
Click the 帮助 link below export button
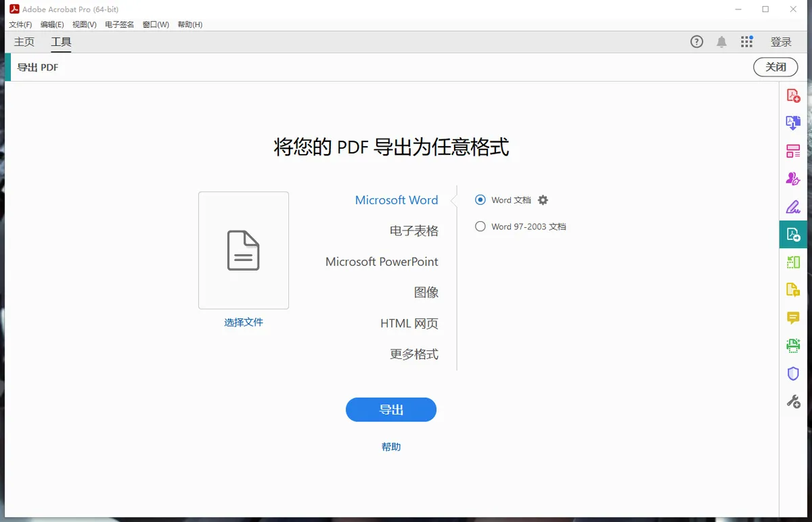point(391,447)
